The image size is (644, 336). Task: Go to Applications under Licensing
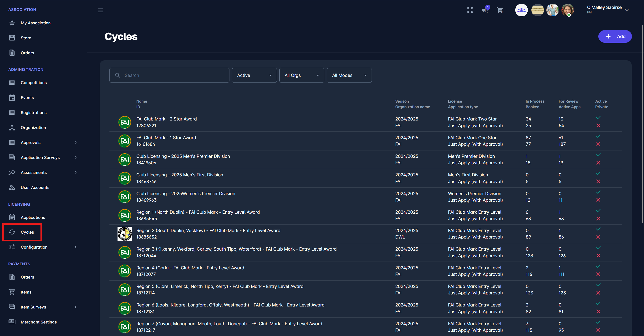point(33,218)
